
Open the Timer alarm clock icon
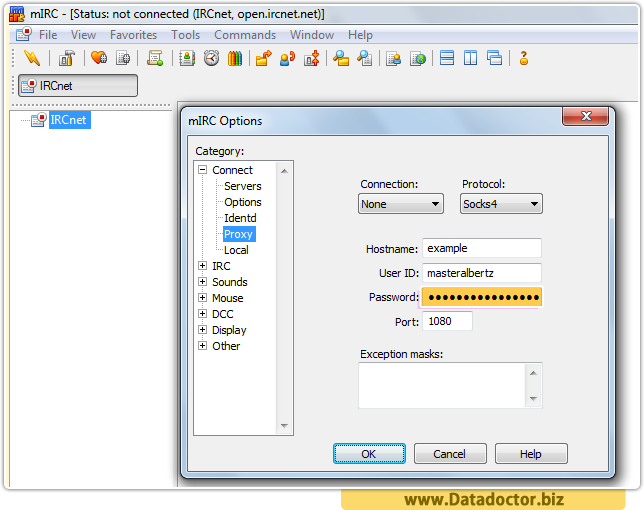tap(212, 58)
